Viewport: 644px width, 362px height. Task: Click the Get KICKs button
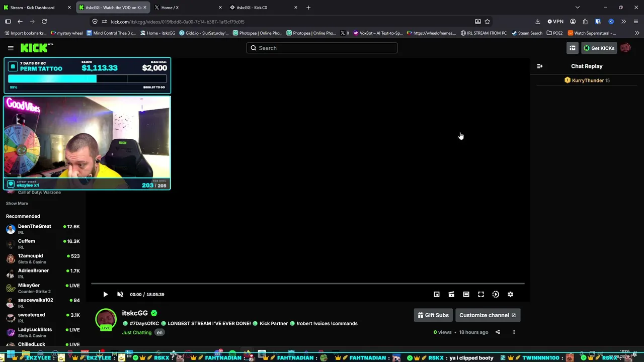[599, 48]
